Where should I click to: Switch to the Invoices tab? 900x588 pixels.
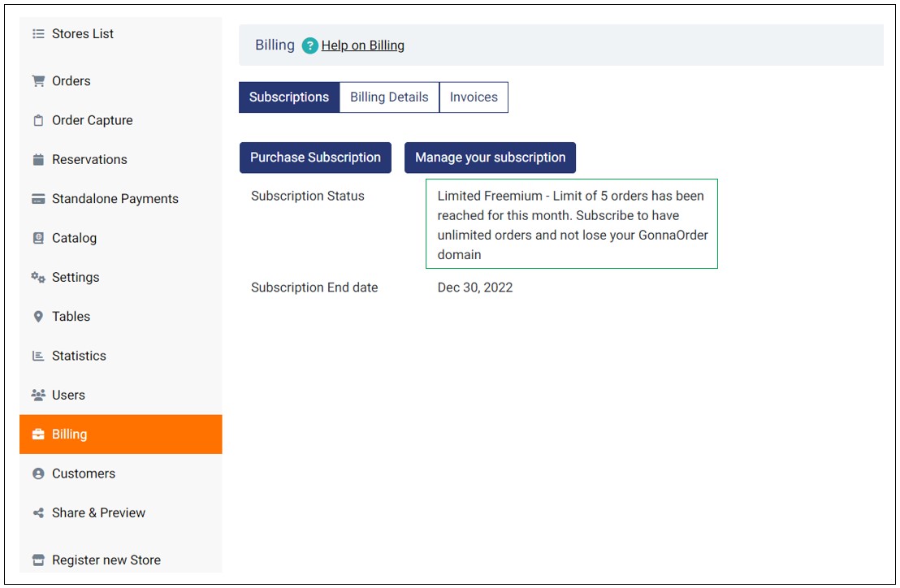coord(474,97)
